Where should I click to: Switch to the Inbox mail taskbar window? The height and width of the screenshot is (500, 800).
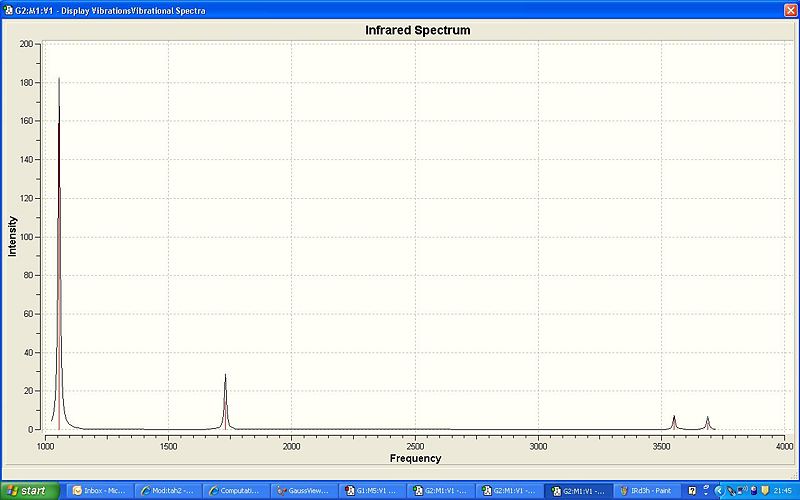[x=100, y=491]
